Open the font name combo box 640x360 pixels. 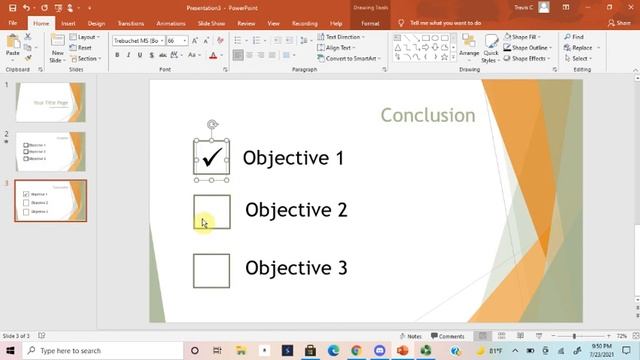point(139,41)
